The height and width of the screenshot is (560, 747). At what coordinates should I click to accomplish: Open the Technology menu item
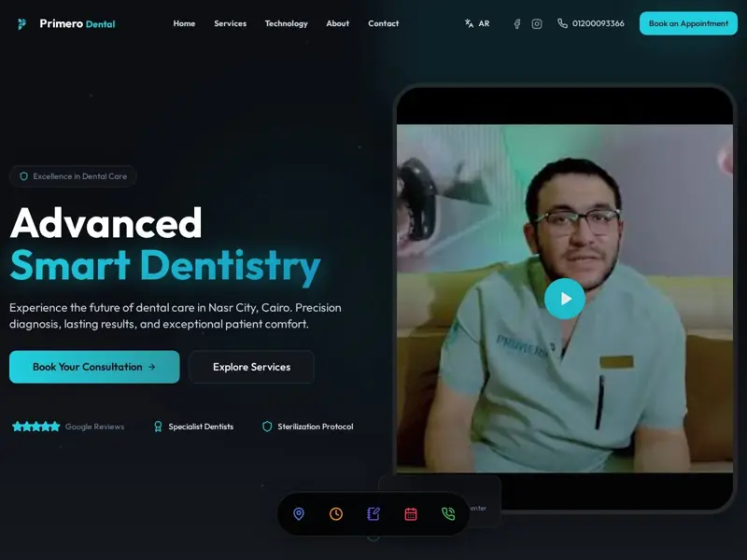(287, 23)
